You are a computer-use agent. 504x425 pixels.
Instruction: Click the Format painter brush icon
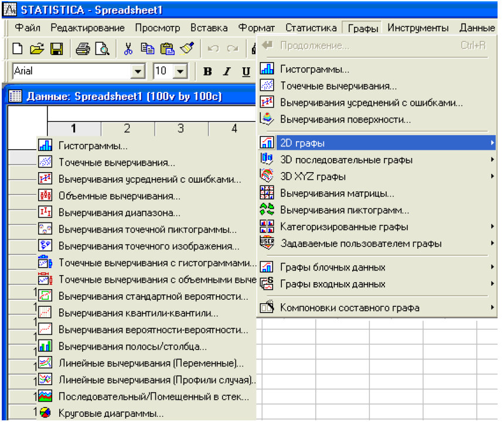(187, 49)
